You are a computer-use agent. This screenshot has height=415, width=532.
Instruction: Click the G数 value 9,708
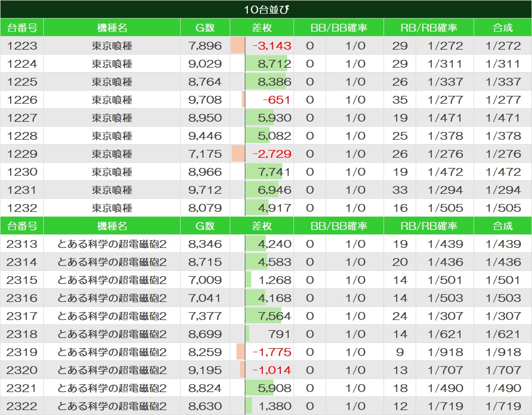(x=205, y=99)
